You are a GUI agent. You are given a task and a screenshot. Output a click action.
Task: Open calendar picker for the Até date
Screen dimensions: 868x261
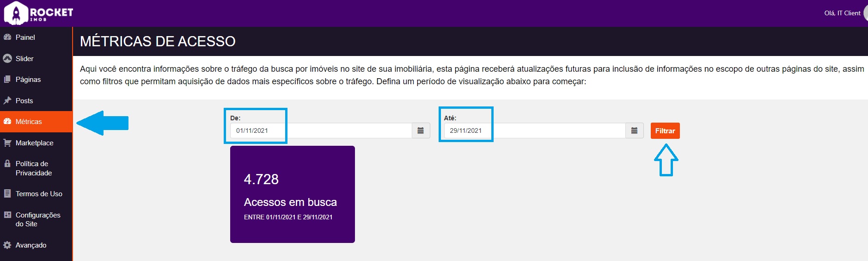[x=634, y=130]
